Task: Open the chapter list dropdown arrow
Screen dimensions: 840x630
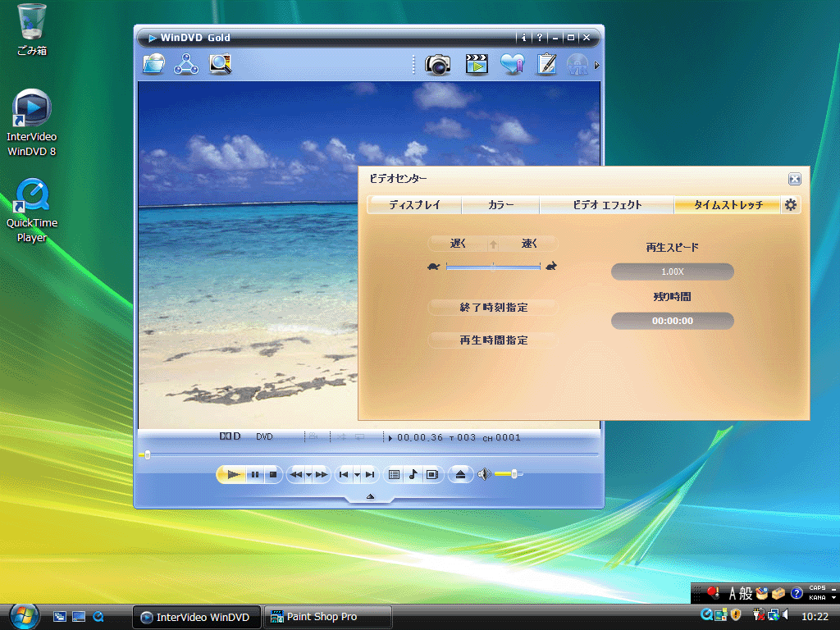Action: click(x=357, y=475)
